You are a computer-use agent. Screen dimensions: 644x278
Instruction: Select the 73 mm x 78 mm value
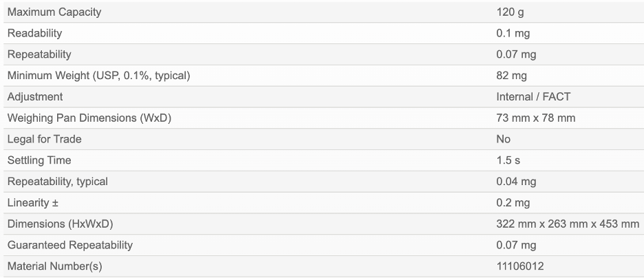coord(535,118)
